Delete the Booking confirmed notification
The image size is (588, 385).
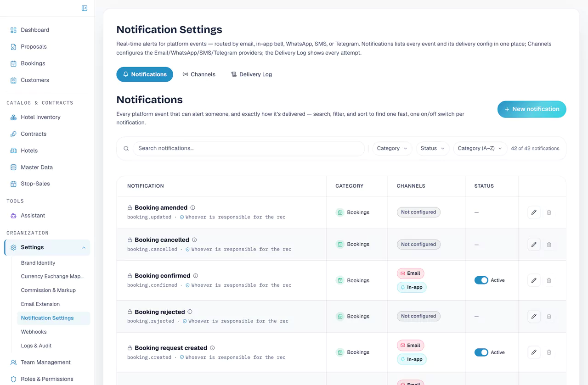(x=549, y=280)
